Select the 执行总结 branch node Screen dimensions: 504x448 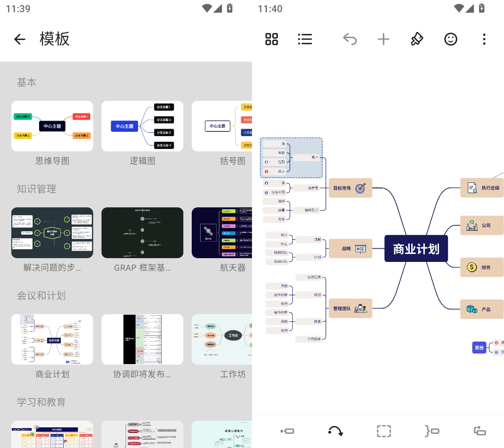482,187
